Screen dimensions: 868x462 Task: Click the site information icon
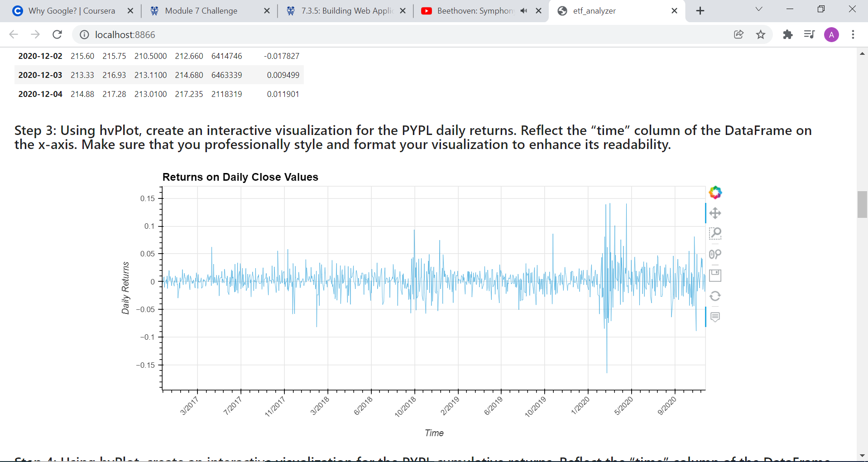click(84, 35)
